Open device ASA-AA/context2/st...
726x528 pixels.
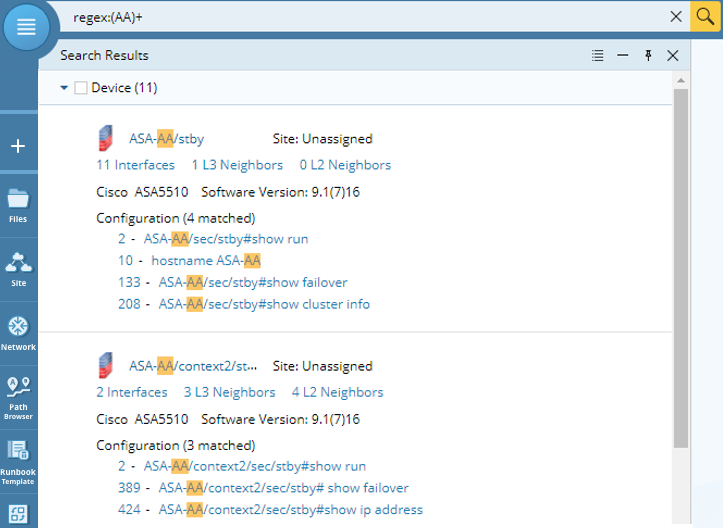click(x=193, y=366)
